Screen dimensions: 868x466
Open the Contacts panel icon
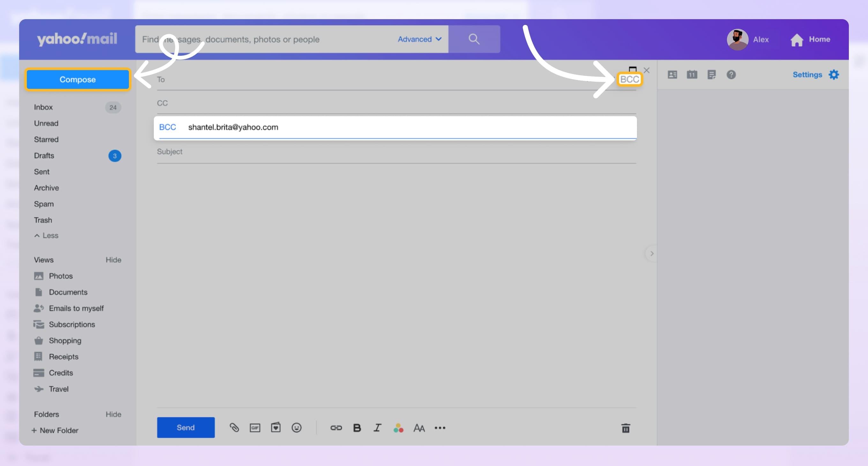(x=672, y=74)
